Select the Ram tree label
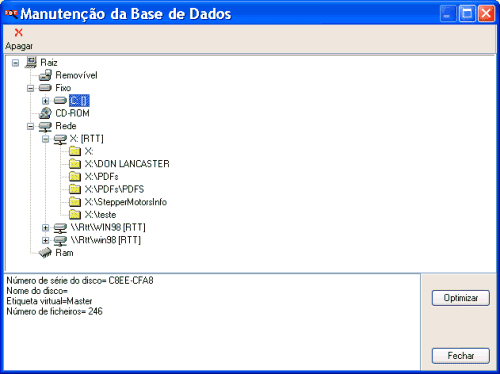 [x=64, y=253]
